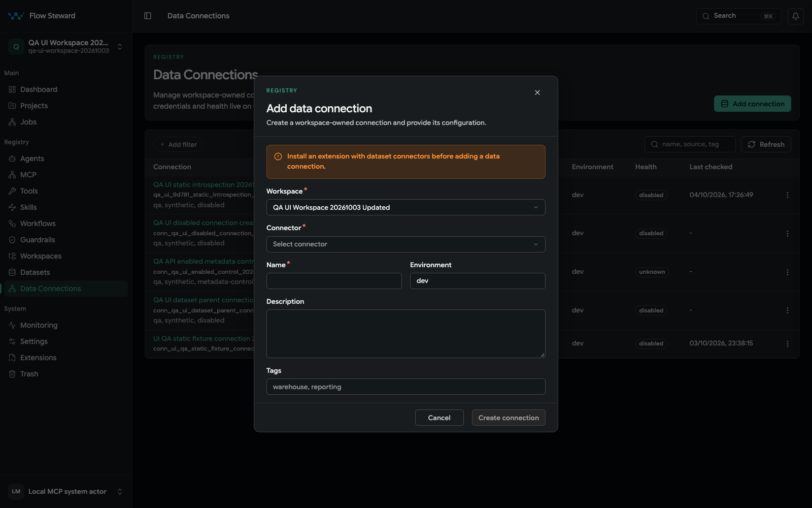
Task: Click the Flow Steward logo icon
Action: tap(16, 16)
